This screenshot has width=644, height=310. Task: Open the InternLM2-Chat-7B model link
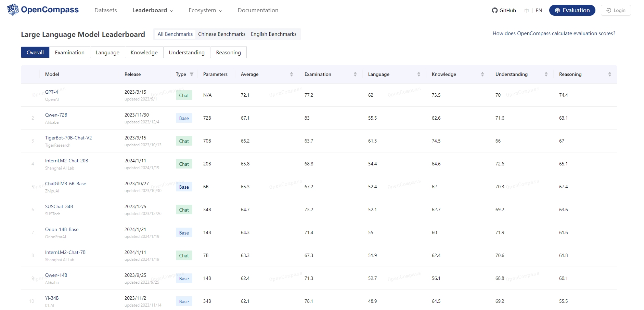[65, 252]
